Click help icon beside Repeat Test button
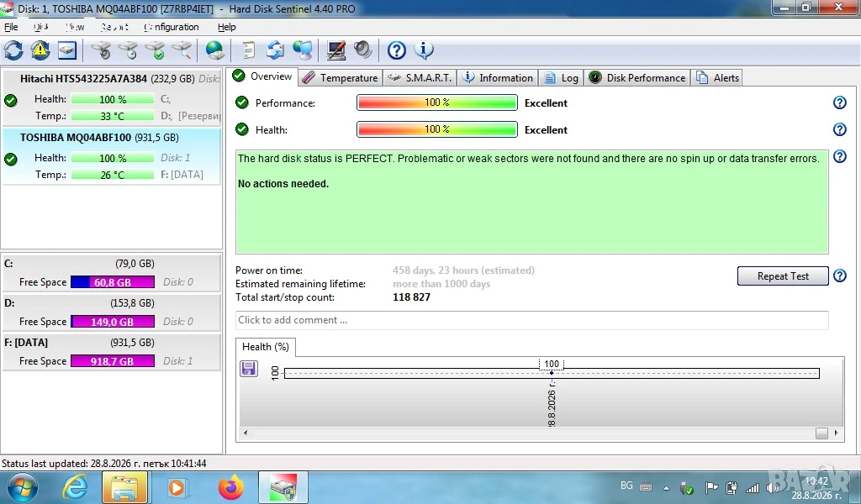This screenshot has height=504, width=861. click(840, 276)
